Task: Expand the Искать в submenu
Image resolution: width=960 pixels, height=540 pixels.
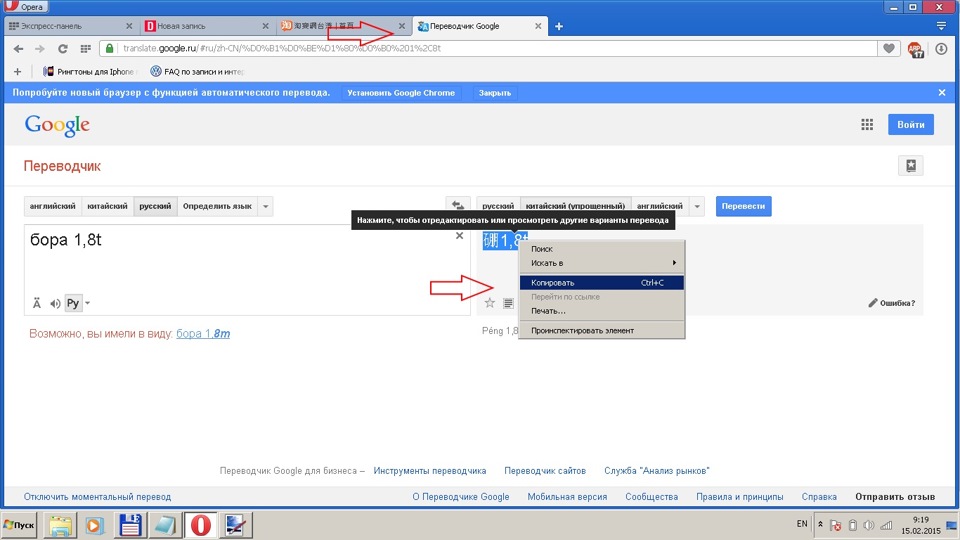Action: coord(601,263)
